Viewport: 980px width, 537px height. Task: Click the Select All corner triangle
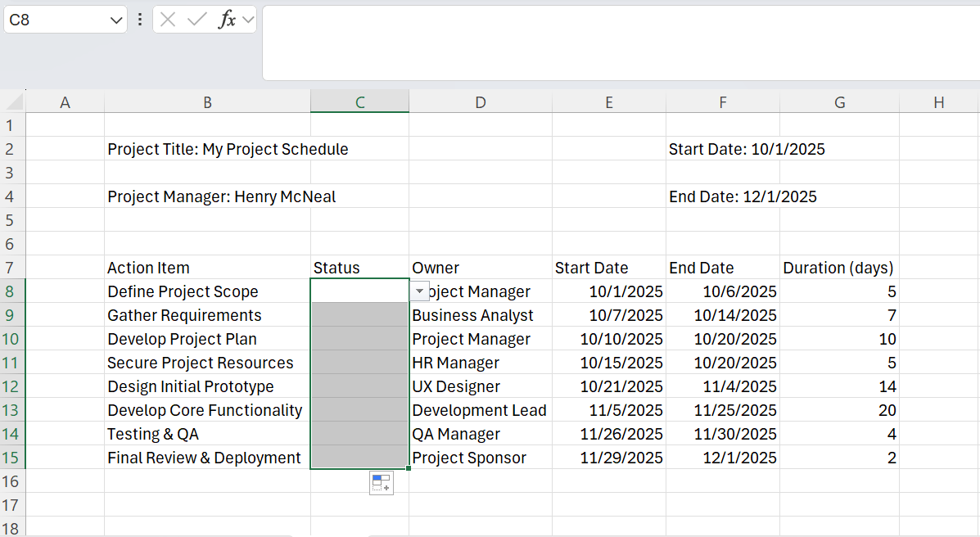click(x=15, y=102)
